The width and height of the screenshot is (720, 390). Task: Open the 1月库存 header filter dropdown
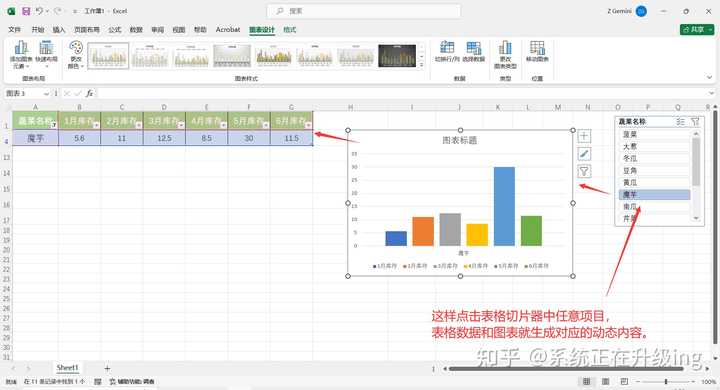coord(96,125)
